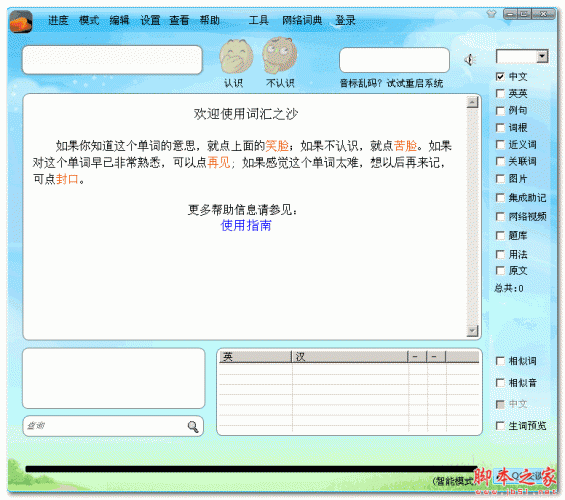The width and height of the screenshot is (565, 500).
Task: Click the 认识 label under the smiley
Action: pyautogui.click(x=233, y=84)
